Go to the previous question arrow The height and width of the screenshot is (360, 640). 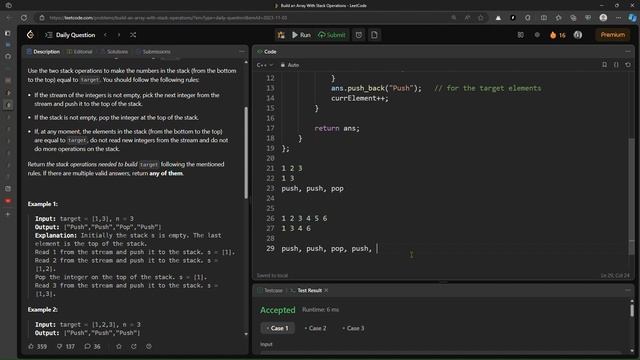[x=105, y=35]
